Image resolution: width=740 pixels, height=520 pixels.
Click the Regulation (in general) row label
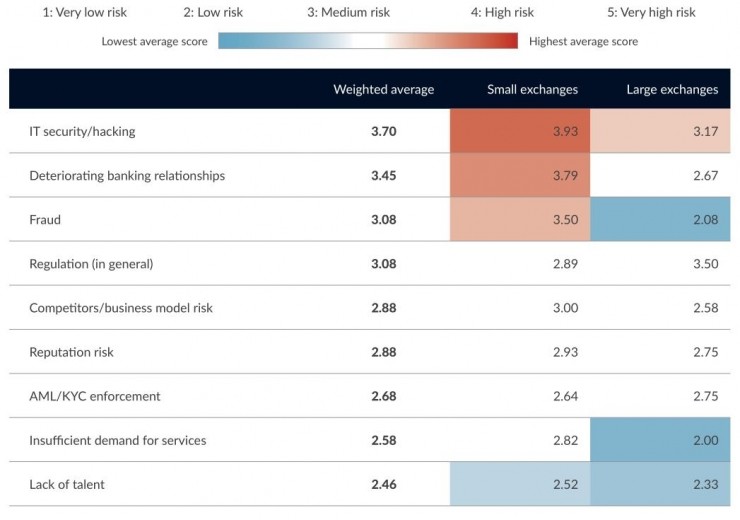[91, 264]
